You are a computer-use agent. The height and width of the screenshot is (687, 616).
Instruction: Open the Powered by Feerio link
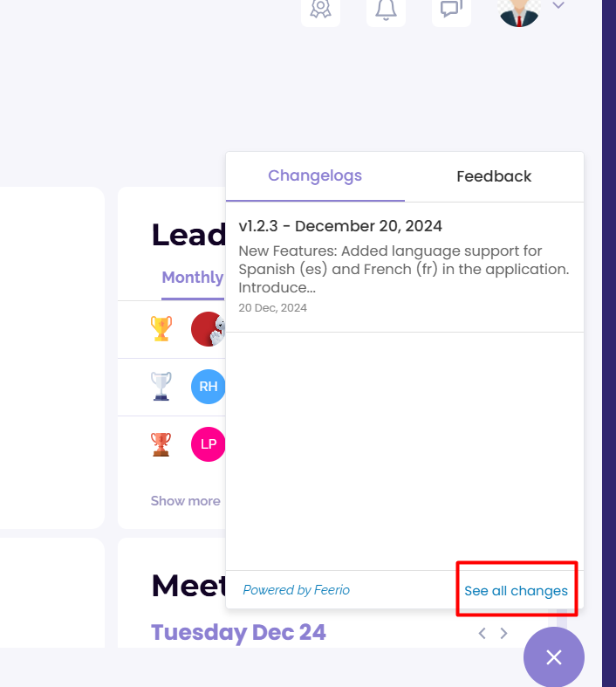point(297,590)
